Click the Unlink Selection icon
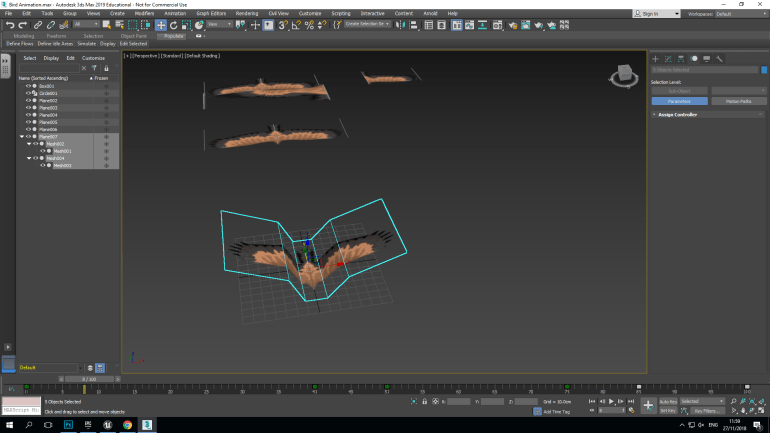 (x=51, y=25)
